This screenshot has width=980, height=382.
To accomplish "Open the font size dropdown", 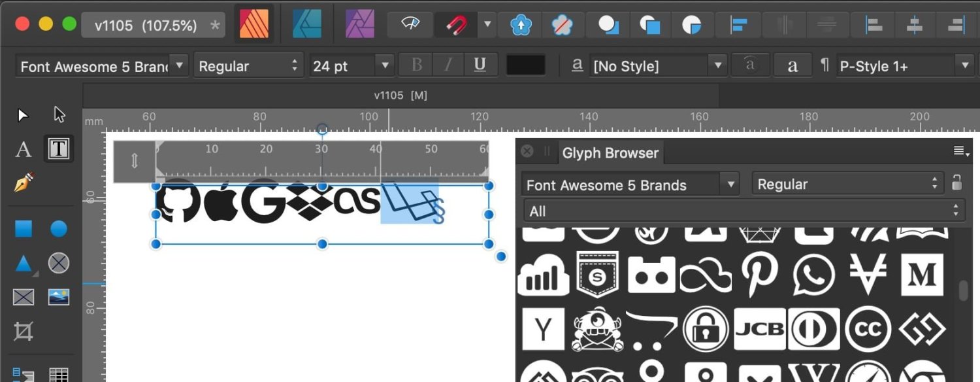I will tap(385, 65).
